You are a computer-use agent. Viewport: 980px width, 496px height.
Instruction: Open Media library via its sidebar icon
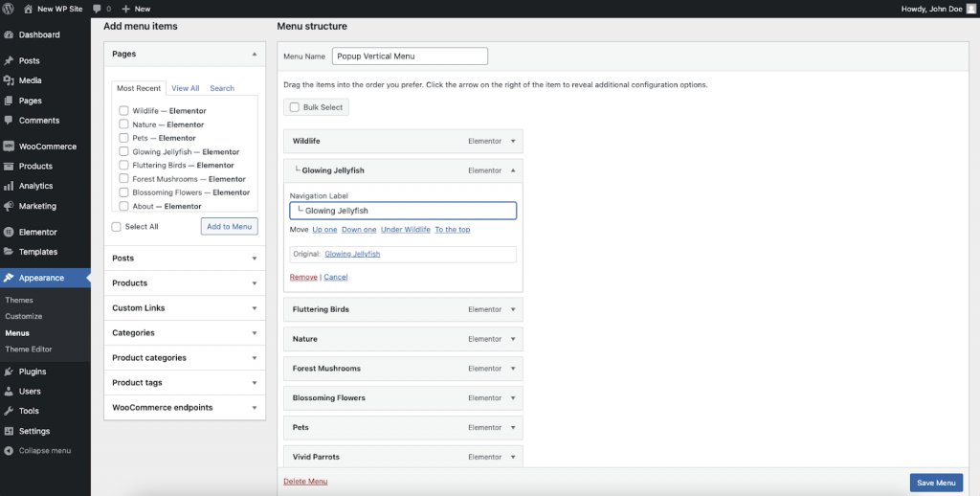9,81
